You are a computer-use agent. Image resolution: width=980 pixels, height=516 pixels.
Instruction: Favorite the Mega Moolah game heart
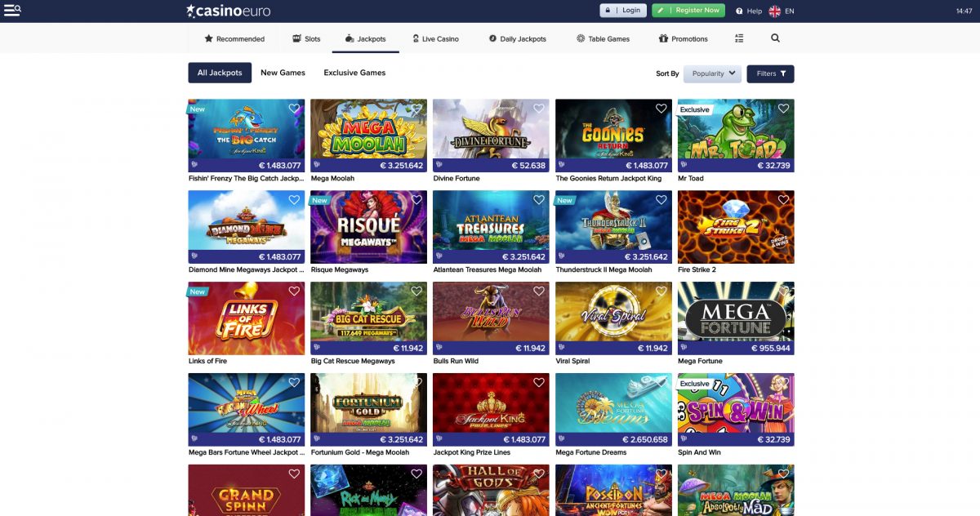pos(416,109)
